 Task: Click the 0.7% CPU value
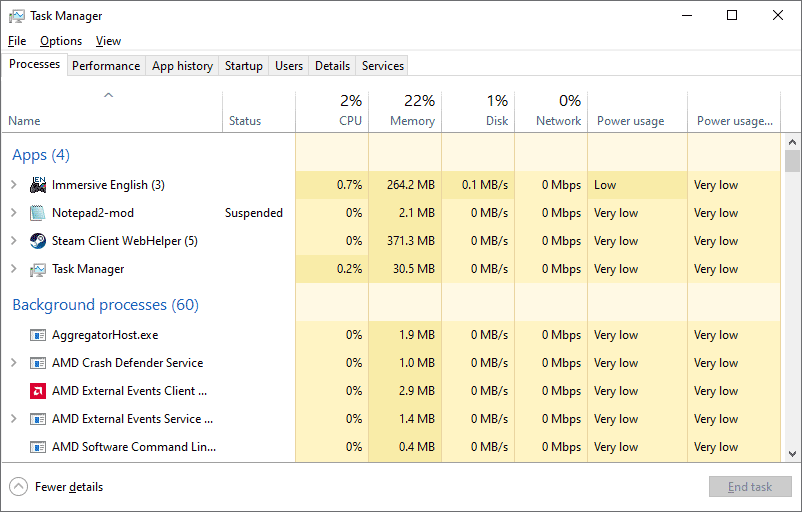pos(349,185)
